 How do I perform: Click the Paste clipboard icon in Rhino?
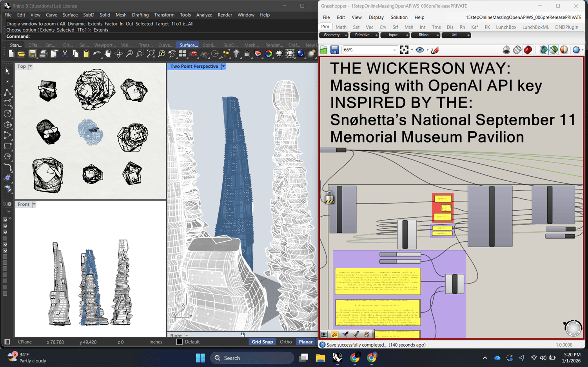(x=86, y=54)
